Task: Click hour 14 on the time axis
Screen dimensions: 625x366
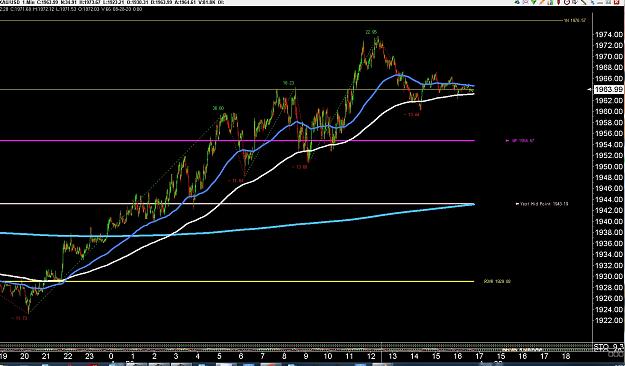Action: click(x=415, y=356)
